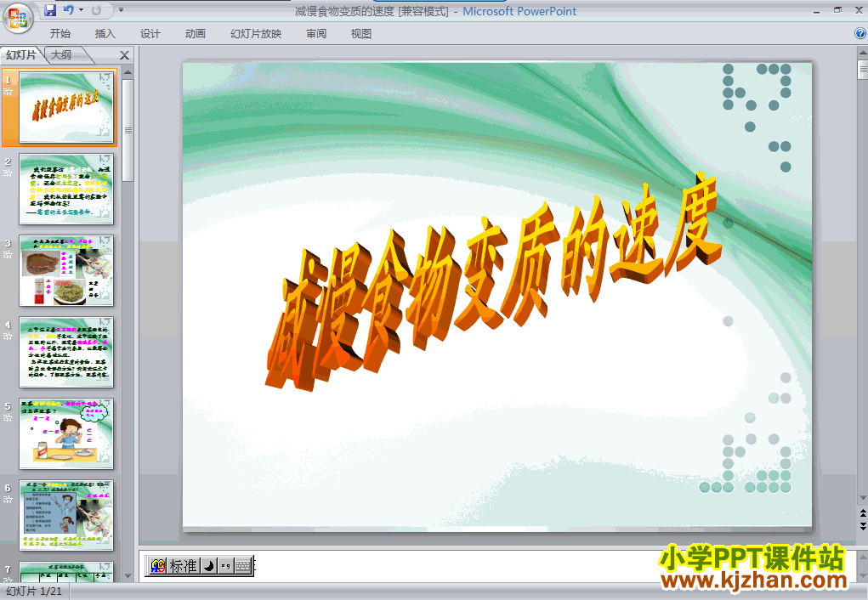Click the Next Slide double-arrow button
Image resolution: width=868 pixels, height=600 pixels.
862,526
